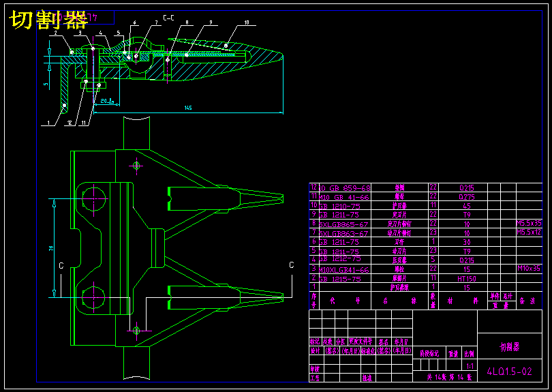Screen dimensions: 552x392
Task: Select the GB 1215-75 code cell
Action: 340,279
